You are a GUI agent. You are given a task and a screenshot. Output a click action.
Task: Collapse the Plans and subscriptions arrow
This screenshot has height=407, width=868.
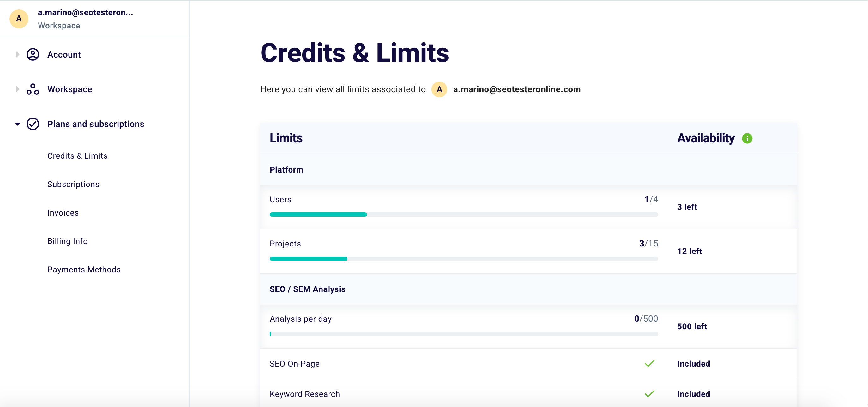(17, 124)
